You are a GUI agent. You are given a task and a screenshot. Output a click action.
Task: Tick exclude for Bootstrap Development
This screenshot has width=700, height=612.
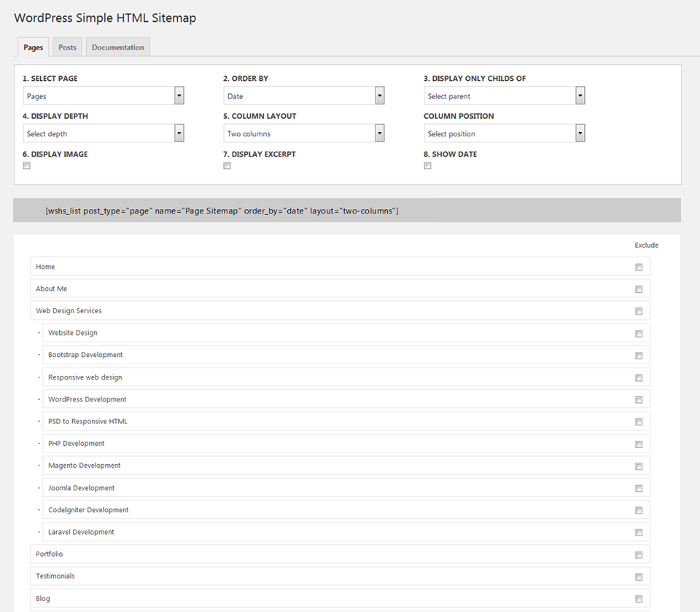click(x=639, y=356)
